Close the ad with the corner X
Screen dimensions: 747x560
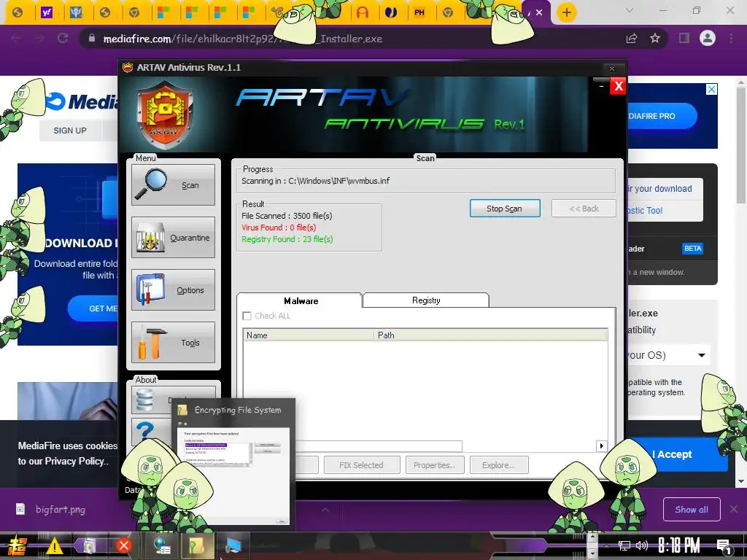click(x=711, y=89)
